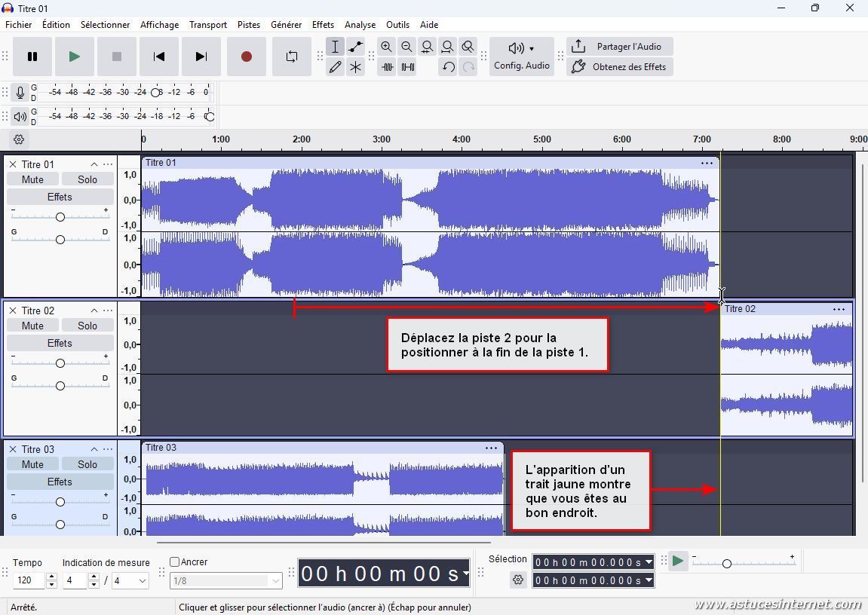The width and height of the screenshot is (868, 615).
Task: Choose the Draw pencil tool
Action: (335, 67)
